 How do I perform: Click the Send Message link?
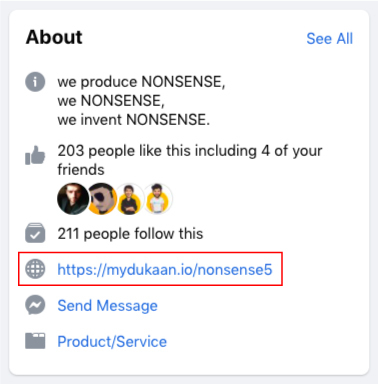107,305
